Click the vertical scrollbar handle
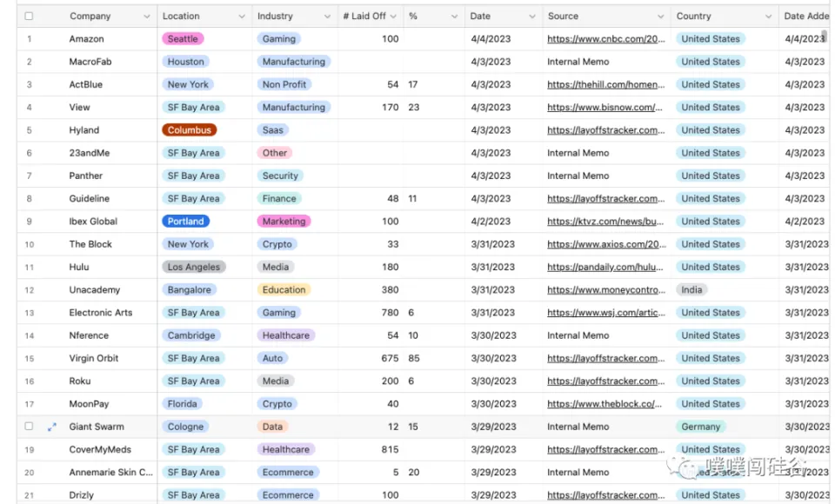Image resolution: width=835 pixels, height=504 pixels. (825, 36)
